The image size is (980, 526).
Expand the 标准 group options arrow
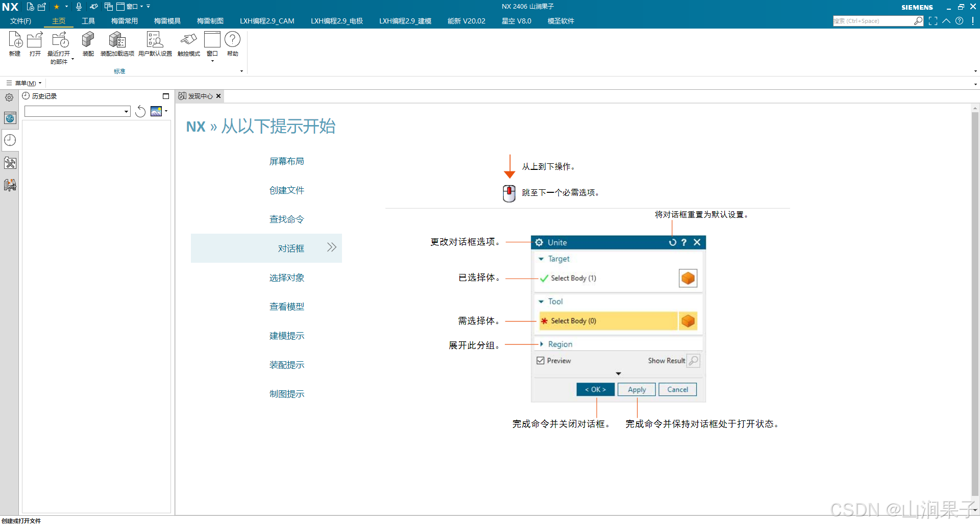tap(241, 71)
